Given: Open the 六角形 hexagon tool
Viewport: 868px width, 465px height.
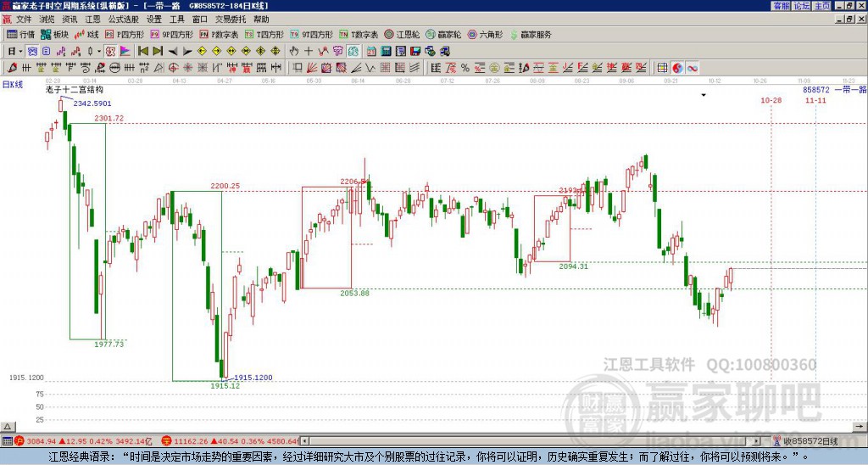Looking at the screenshot, I should [485, 34].
